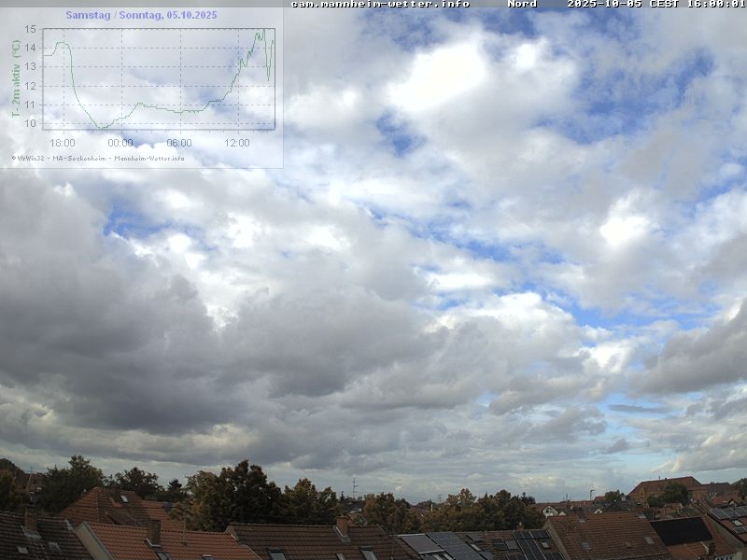747x560 pixels.
Task: Click the temperature curve's peak near 15°C
Action: pos(262,31)
